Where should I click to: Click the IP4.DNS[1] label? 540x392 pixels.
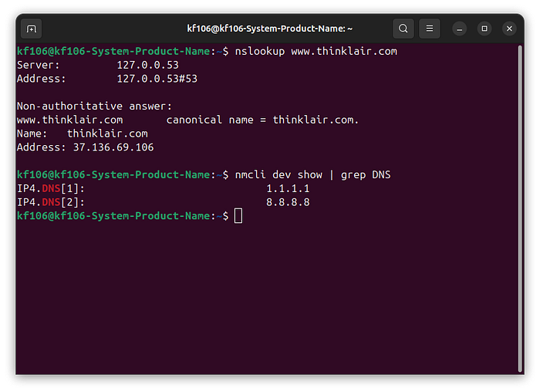pos(51,189)
